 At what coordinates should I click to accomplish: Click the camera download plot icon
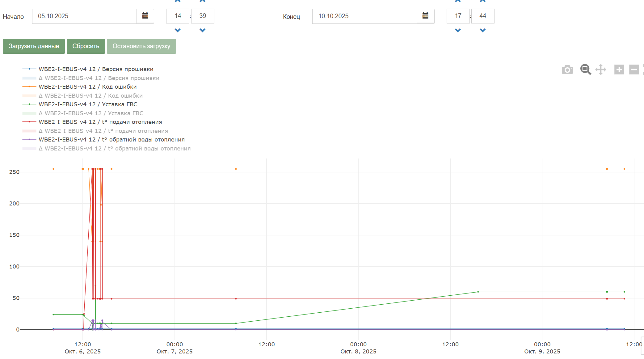point(567,70)
